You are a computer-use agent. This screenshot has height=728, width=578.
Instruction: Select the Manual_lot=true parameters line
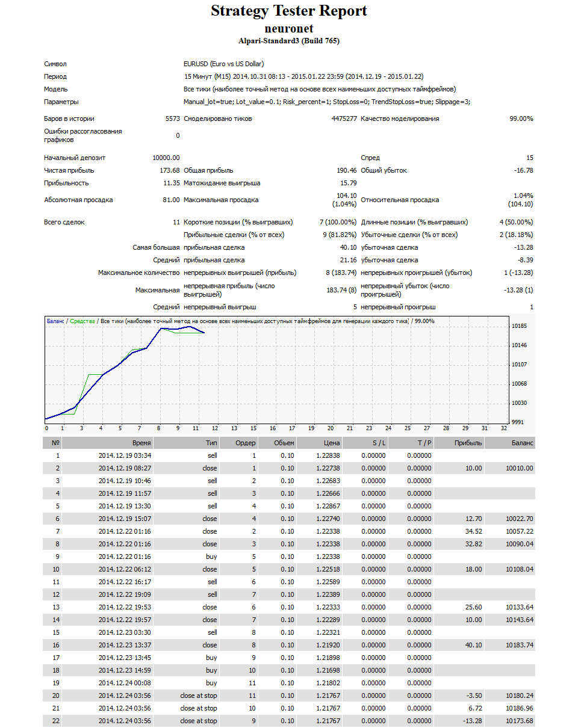click(x=327, y=102)
